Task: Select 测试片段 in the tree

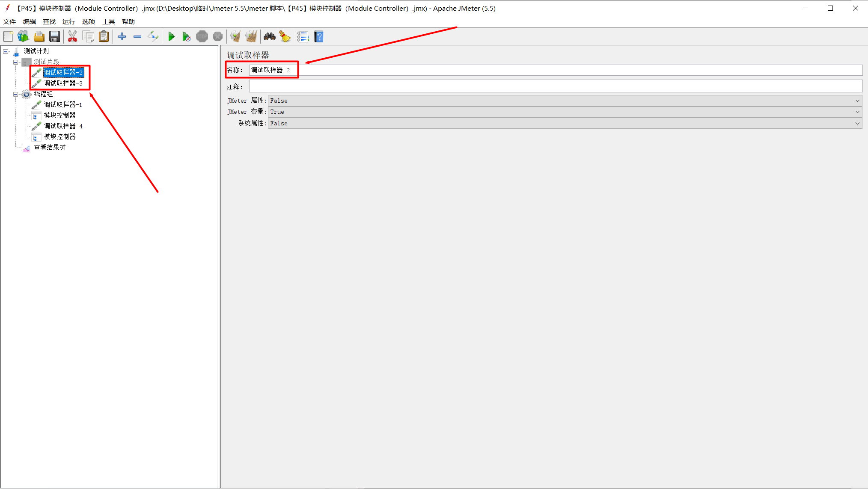Action: pyautogui.click(x=47, y=62)
